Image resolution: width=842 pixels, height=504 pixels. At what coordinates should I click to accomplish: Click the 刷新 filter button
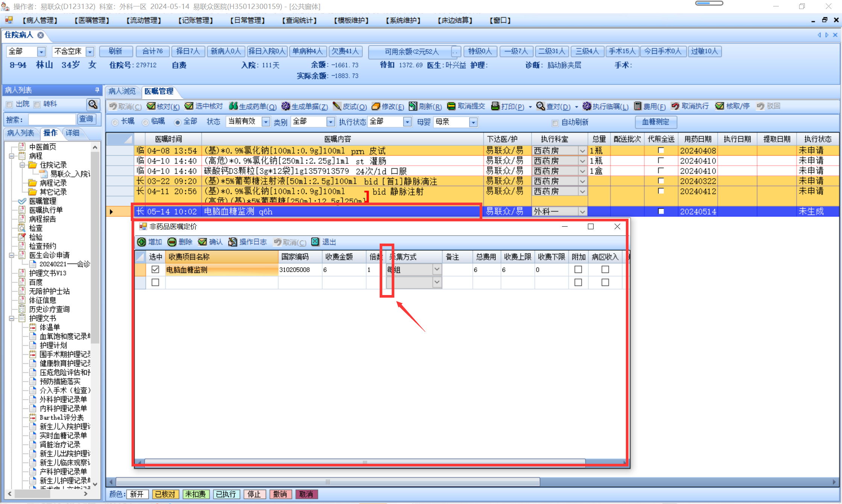pos(115,51)
